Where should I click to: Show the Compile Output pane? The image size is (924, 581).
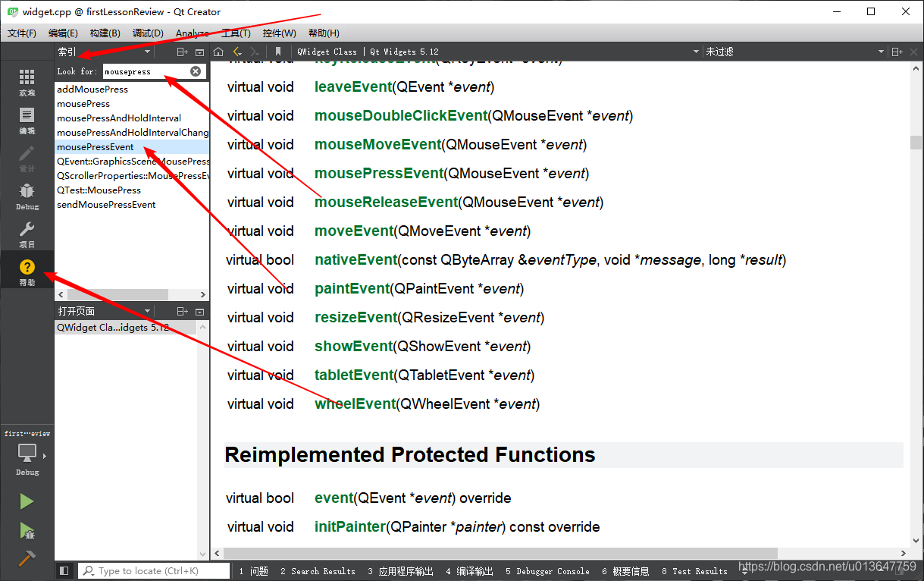pyautogui.click(x=469, y=571)
